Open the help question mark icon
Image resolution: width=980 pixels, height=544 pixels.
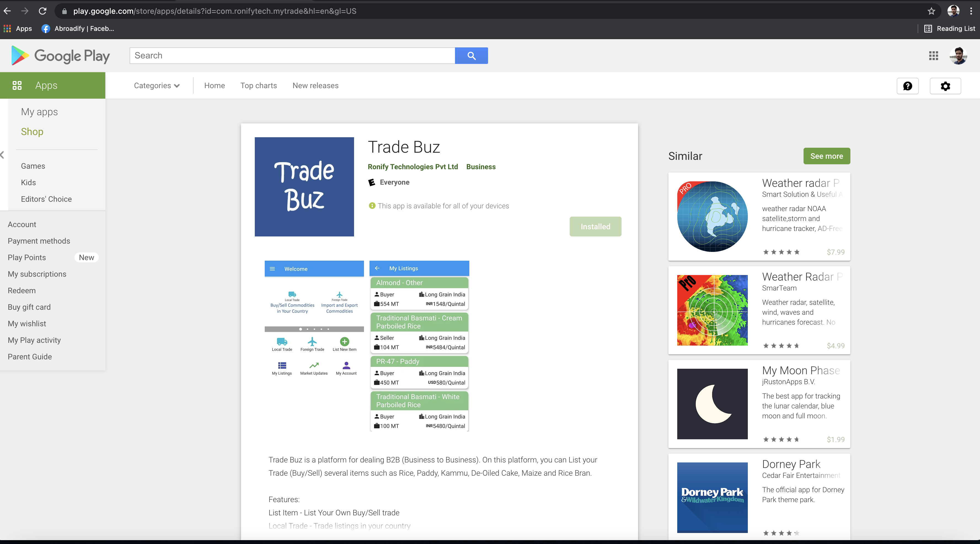coord(908,86)
